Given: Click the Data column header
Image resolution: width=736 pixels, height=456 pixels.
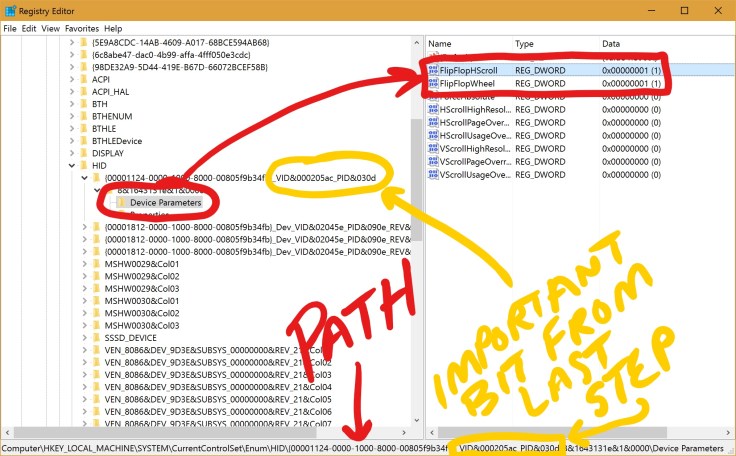Looking at the screenshot, I should coord(611,45).
